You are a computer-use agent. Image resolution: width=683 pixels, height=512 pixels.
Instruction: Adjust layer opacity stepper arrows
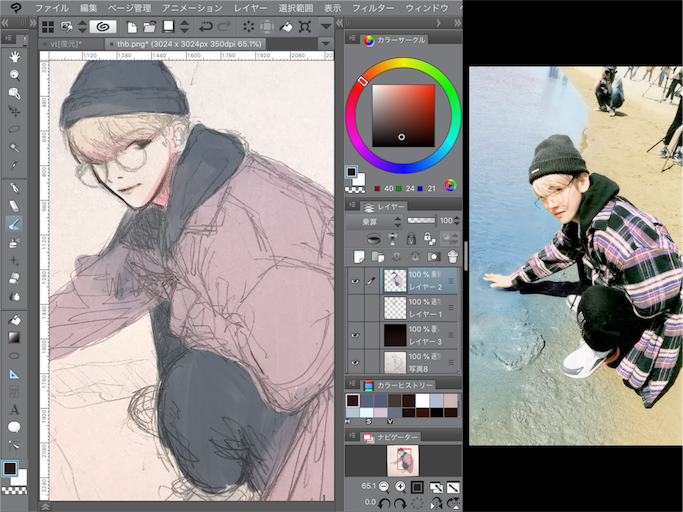point(456,220)
